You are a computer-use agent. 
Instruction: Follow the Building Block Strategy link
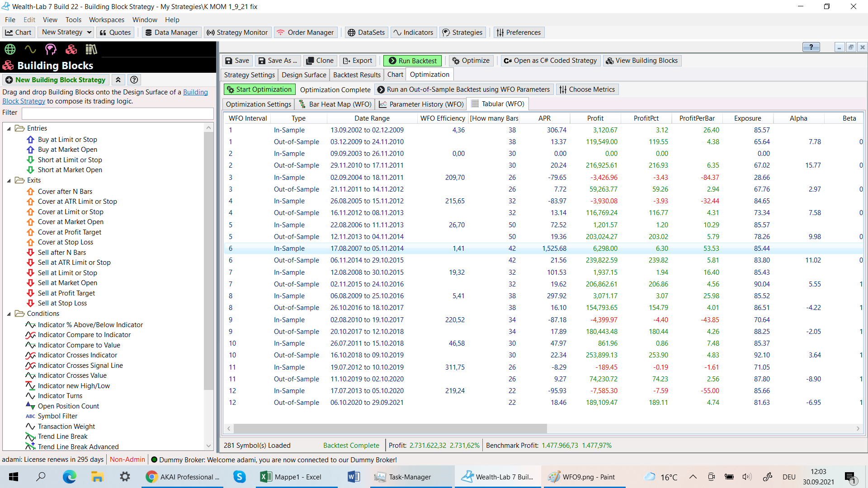click(195, 92)
